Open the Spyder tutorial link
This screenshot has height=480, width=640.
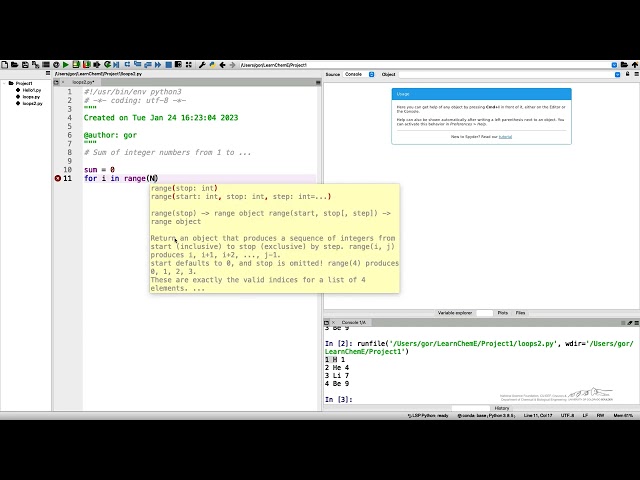tap(505, 137)
